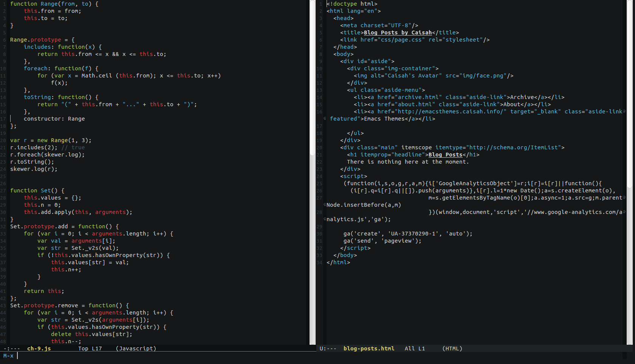Click 'var str = Set._v2s(val);' line
The width and height of the screenshot is (635, 364).
[78, 248]
